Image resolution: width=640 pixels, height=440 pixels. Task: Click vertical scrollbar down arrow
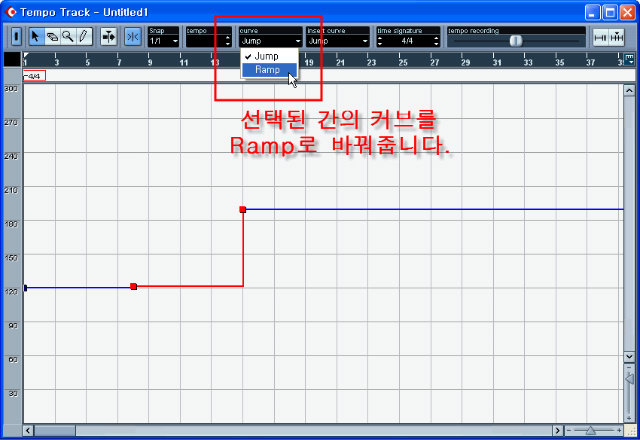tap(629, 357)
